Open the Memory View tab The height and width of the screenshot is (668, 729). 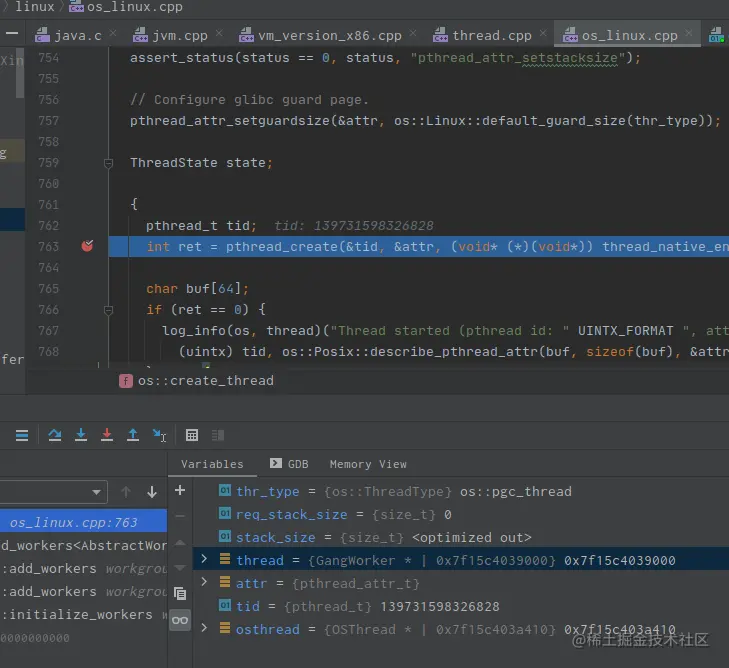click(x=368, y=464)
